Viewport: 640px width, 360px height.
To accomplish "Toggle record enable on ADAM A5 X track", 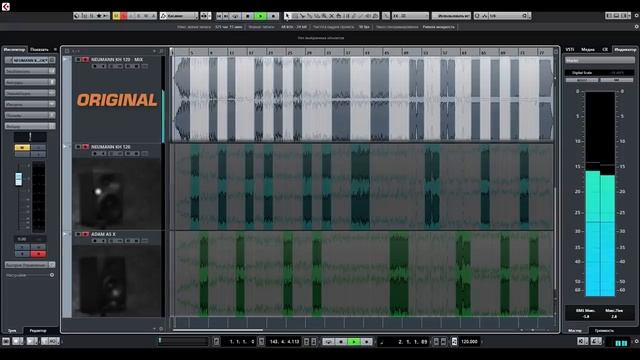I will click(85, 234).
